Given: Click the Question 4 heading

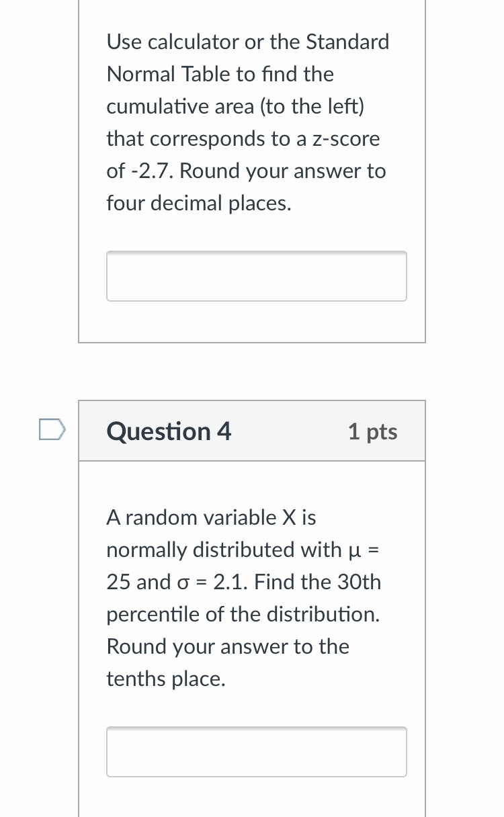Looking at the screenshot, I should [169, 431].
